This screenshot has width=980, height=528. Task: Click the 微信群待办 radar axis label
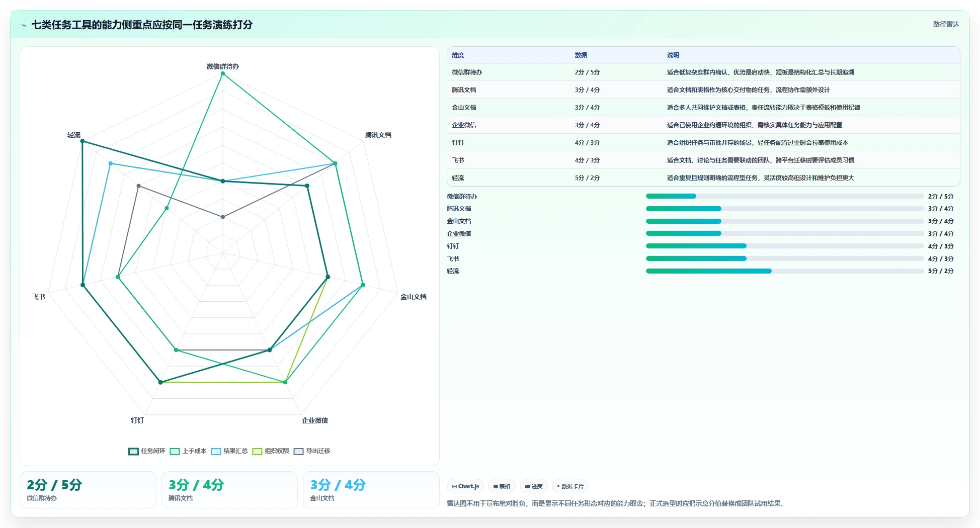(x=223, y=66)
